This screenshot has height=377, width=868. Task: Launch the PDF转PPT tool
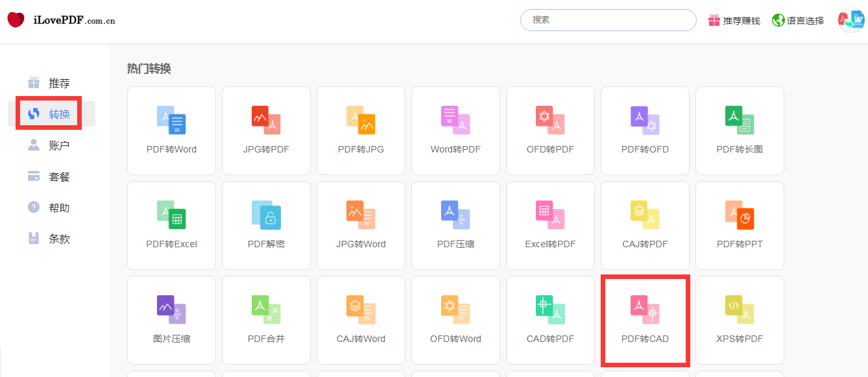pos(740,225)
